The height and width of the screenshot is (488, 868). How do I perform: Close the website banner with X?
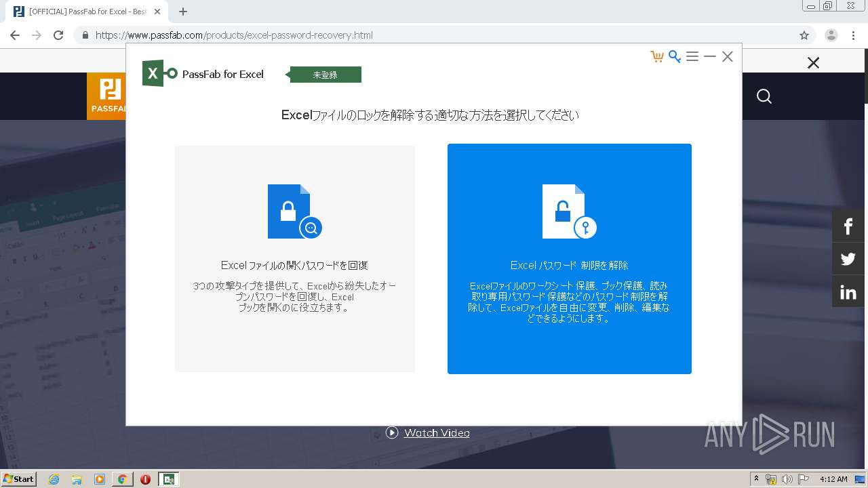pos(813,63)
